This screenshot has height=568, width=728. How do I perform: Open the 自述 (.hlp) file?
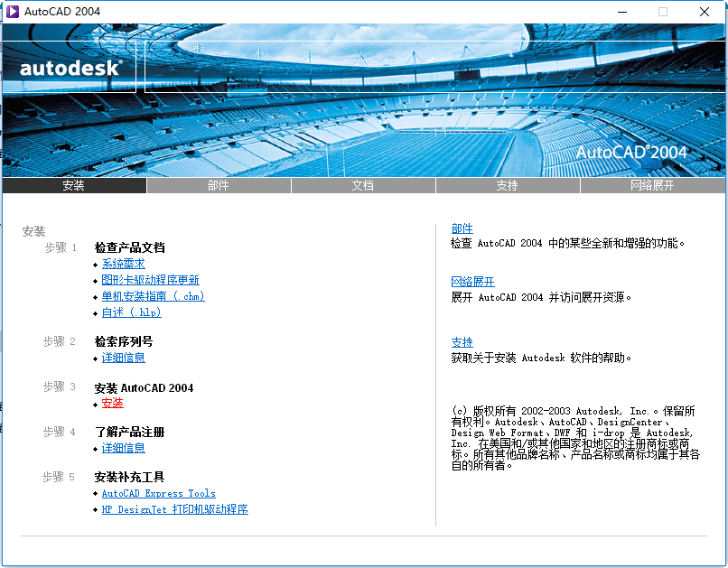point(132,312)
